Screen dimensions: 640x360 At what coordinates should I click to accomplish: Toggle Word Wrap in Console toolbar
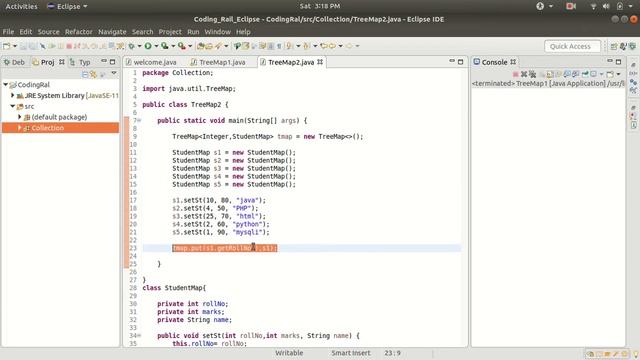tap(559, 74)
